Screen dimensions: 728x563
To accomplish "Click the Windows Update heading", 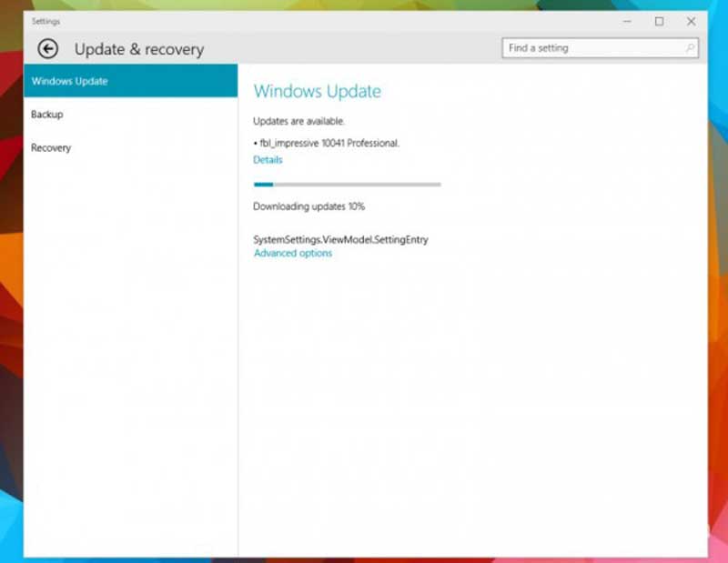I will (x=317, y=91).
